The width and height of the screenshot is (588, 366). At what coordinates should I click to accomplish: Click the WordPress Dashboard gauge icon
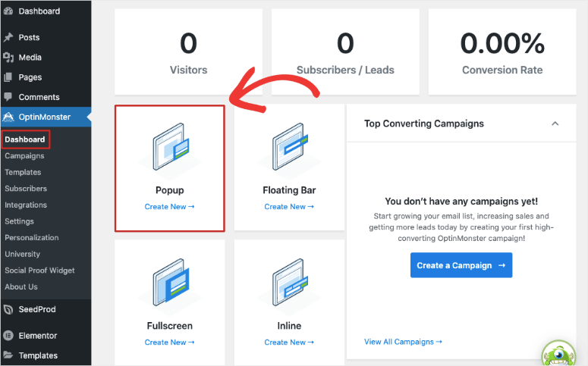pyautogui.click(x=8, y=11)
